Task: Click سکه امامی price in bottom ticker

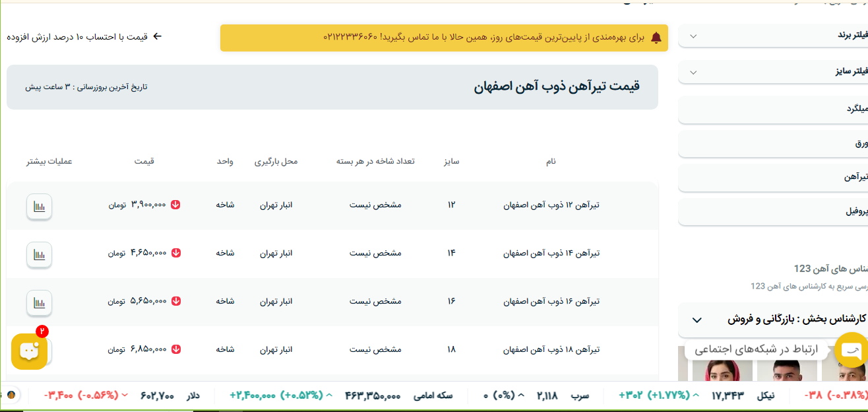Action: [x=373, y=395]
